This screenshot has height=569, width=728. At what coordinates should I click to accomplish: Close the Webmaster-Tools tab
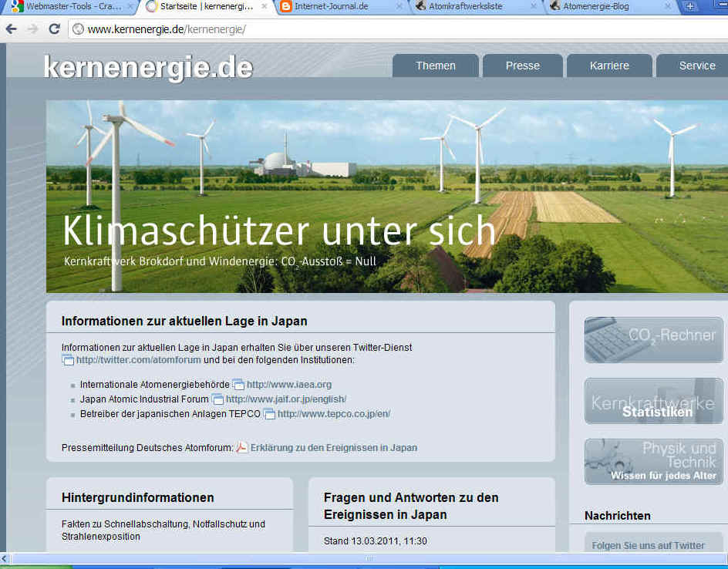[130, 6]
